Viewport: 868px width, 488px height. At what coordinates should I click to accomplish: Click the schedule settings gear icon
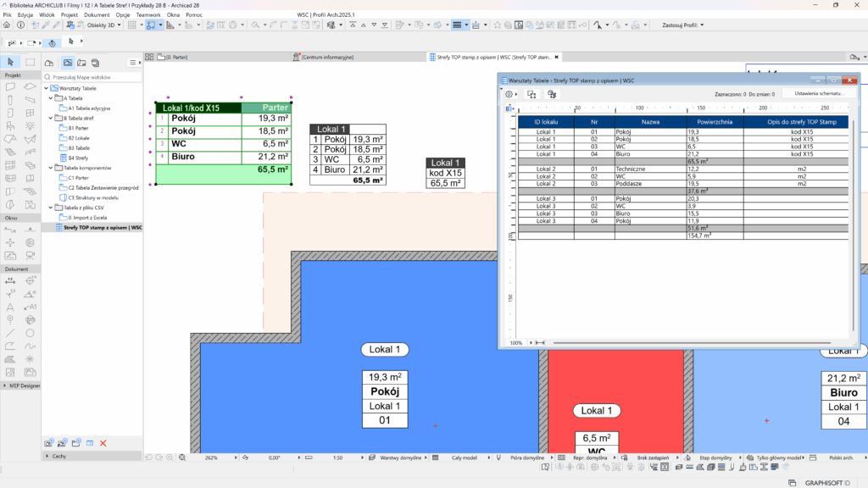tap(509, 95)
